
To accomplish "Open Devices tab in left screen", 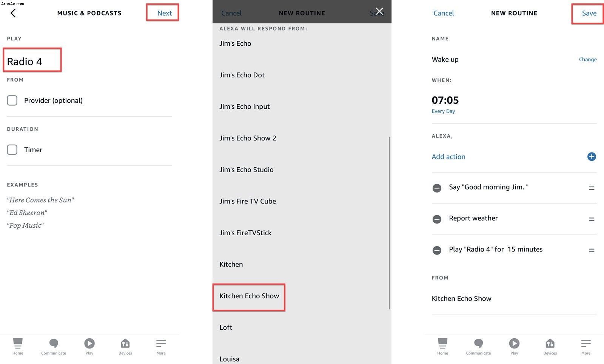I will (x=125, y=346).
